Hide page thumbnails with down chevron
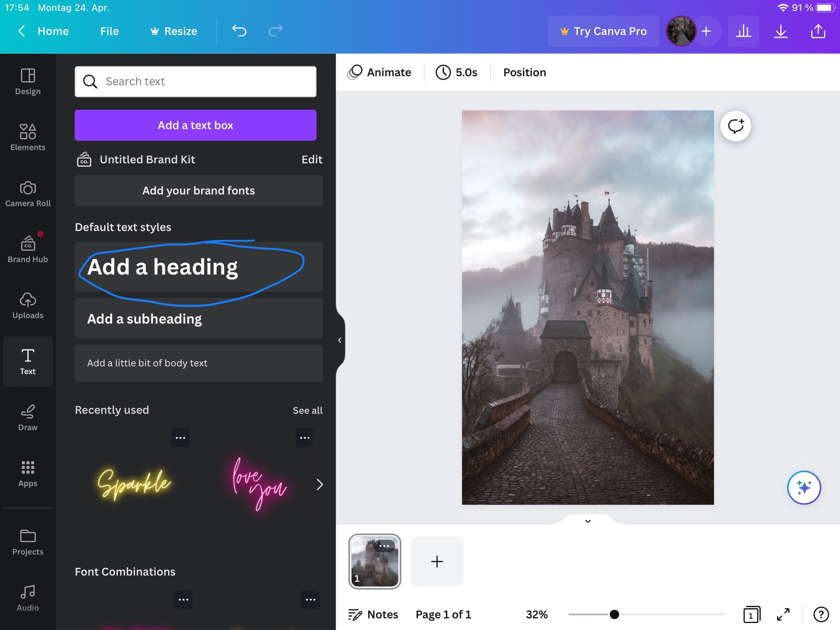Image resolution: width=840 pixels, height=630 pixels. 588,521
